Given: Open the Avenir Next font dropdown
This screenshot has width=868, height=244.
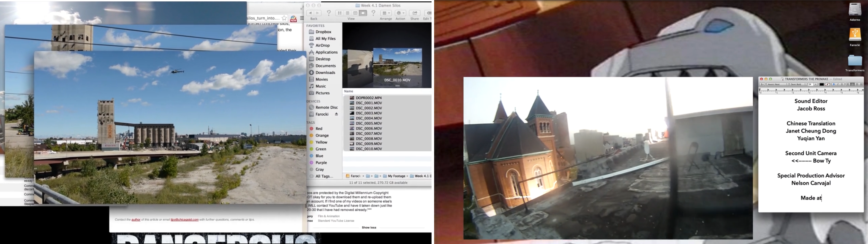Looking at the screenshot, I should 777,84.
